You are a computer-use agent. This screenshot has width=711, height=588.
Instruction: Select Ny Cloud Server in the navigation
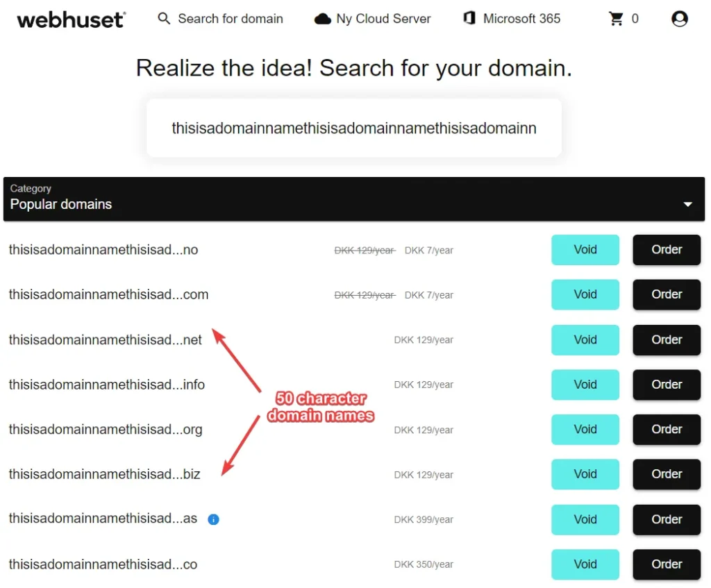tap(384, 19)
